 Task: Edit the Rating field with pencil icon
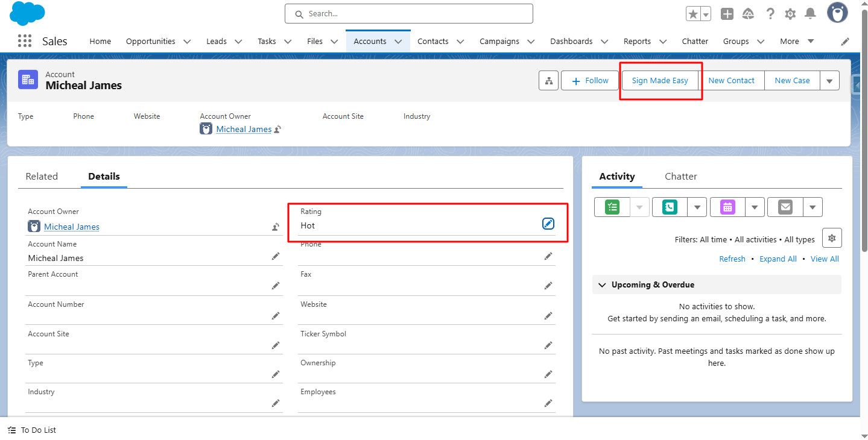click(548, 224)
